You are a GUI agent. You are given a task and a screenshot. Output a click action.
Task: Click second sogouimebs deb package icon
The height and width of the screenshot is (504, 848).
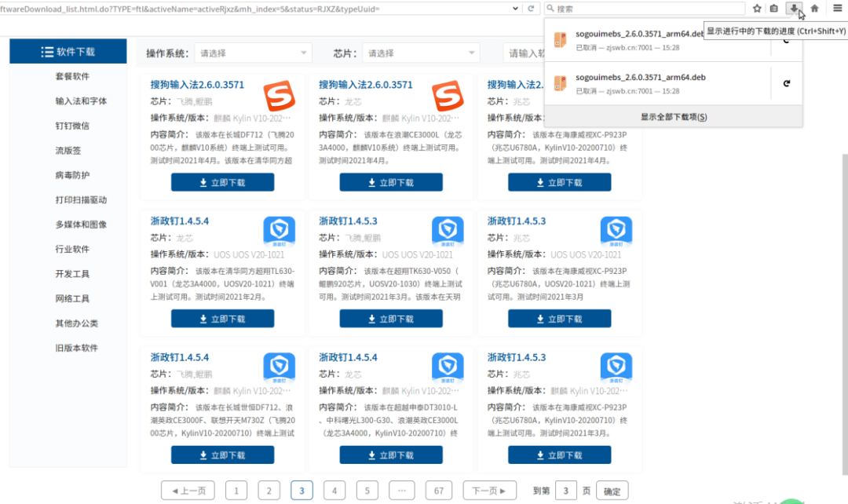tap(561, 82)
